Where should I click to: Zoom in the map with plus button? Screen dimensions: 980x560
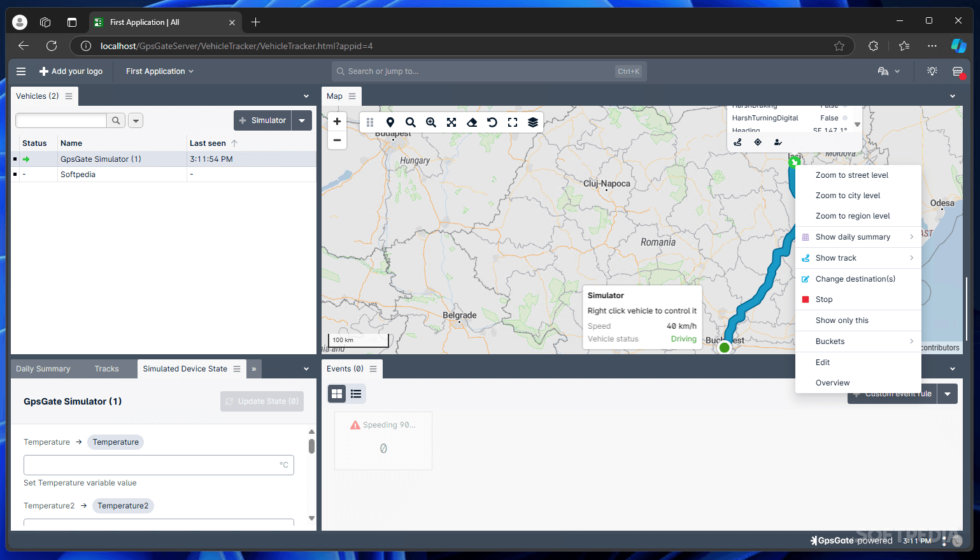point(337,122)
